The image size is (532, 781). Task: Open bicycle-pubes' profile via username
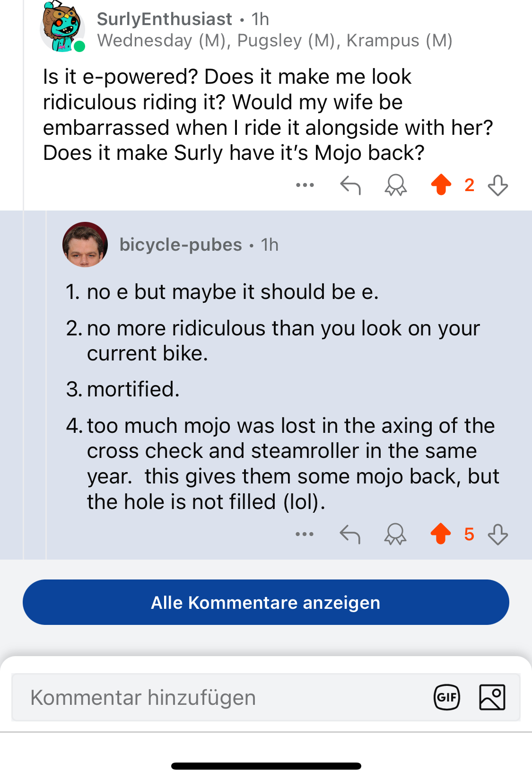181,245
